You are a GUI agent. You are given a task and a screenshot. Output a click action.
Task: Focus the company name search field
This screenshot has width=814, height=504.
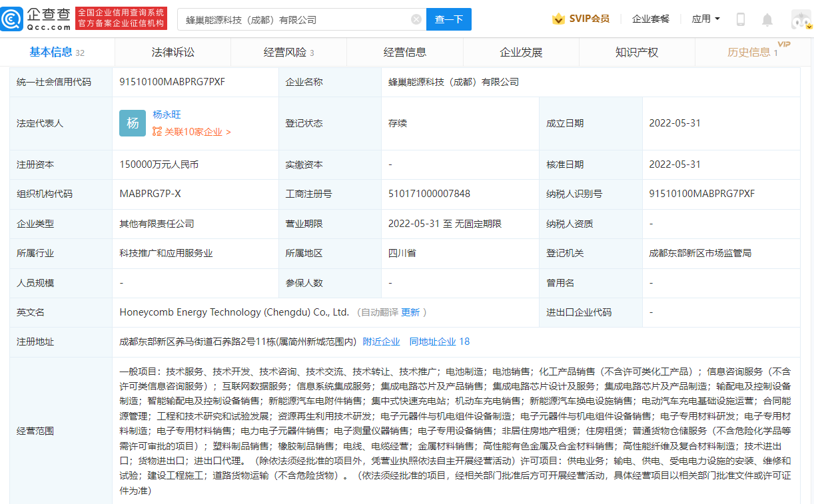coord(296,19)
